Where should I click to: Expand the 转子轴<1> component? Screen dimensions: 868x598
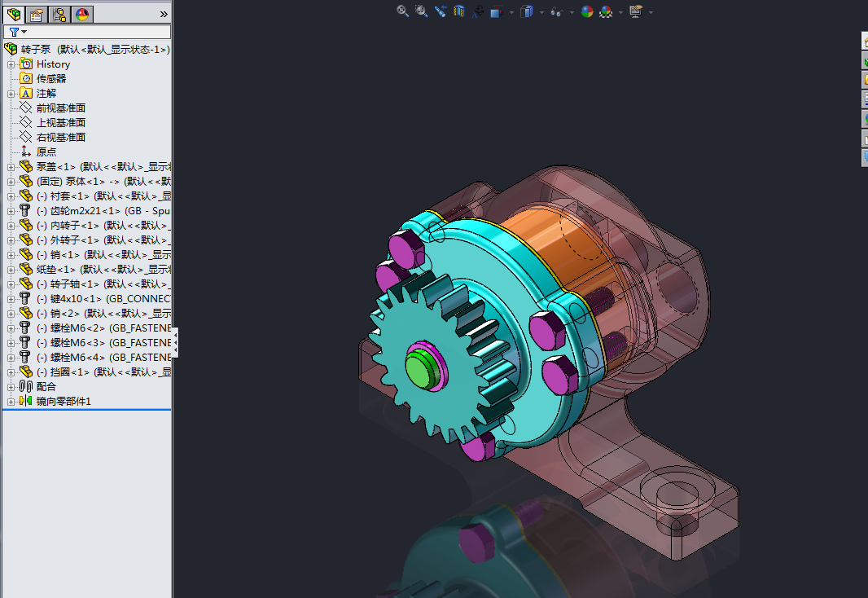pos(11,284)
